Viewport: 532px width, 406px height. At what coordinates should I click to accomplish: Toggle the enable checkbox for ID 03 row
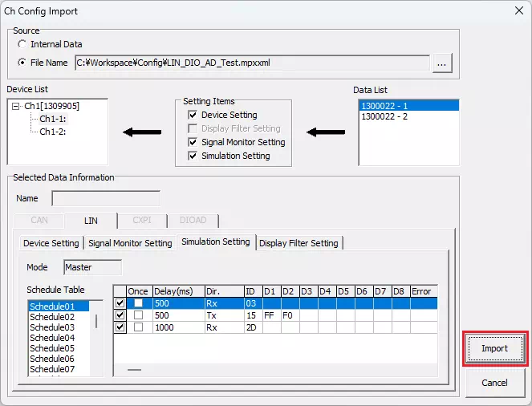[x=120, y=302]
